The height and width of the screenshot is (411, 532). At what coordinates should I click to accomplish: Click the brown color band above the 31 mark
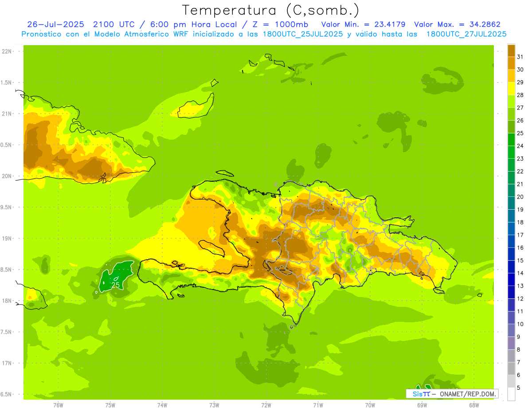pyautogui.click(x=511, y=50)
